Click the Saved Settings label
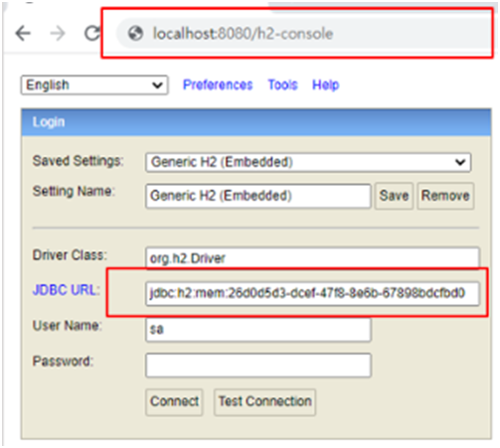Image resolution: width=500 pixels, height=448 pixels. (x=79, y=161)
